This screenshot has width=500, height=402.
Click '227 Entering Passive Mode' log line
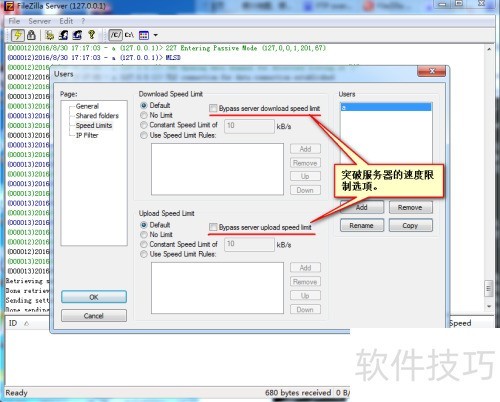167,48
